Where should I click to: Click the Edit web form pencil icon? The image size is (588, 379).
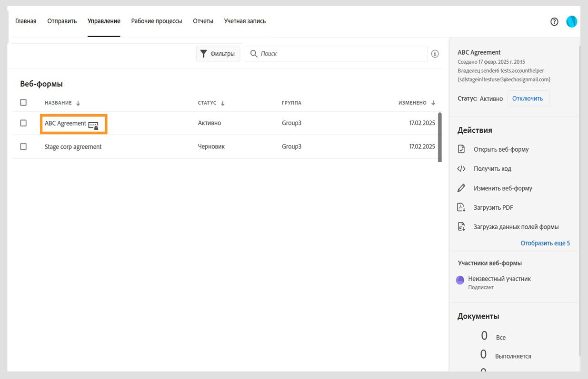[x=461, y=188]
